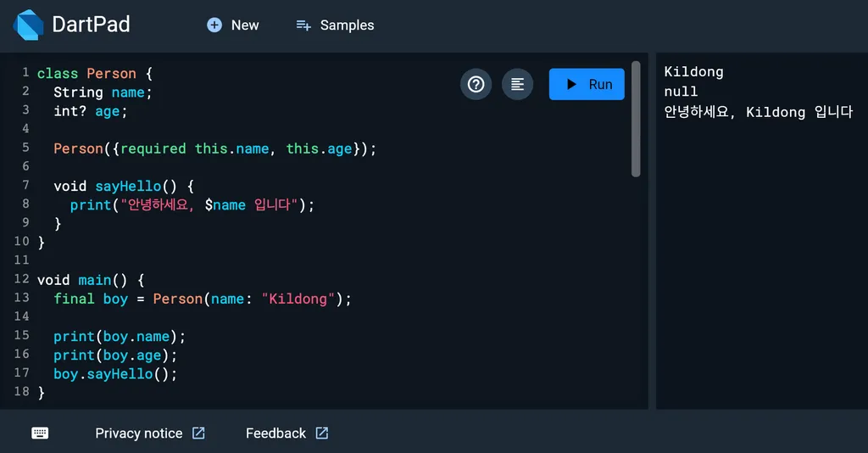The image size is (868, 453).
Task: Click 'main' function name on line 12
Action: coord(95,280)
